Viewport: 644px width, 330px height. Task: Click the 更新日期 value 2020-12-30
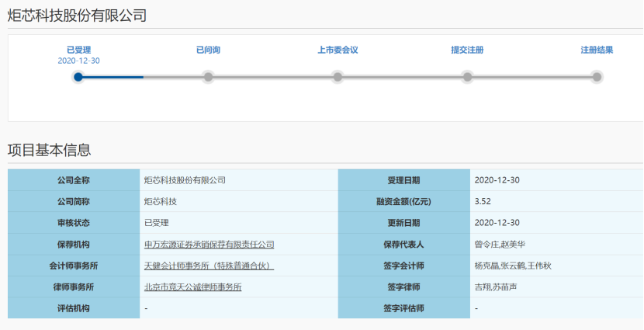pyautogui.click(x=497, y=223)
